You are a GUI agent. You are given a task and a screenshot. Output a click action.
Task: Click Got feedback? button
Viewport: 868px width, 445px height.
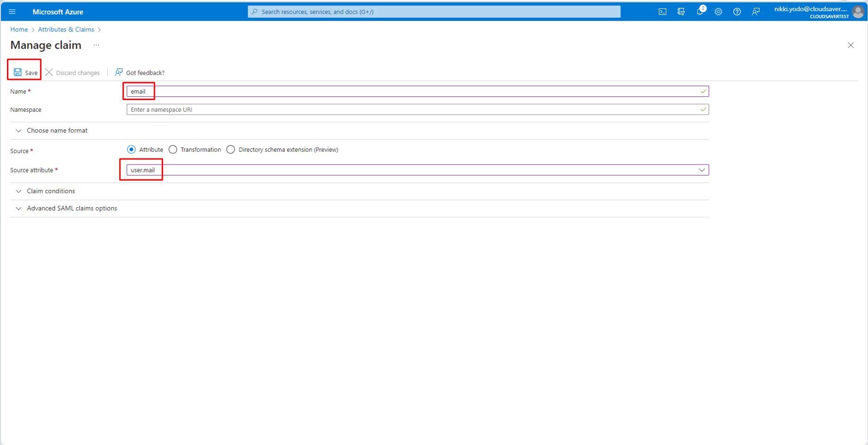[x=140, y=72]
